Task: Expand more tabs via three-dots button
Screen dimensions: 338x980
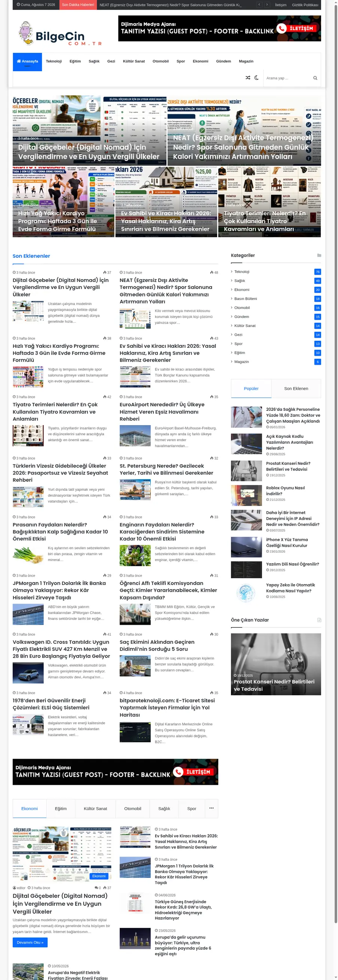Action: (x=211, y=808)
